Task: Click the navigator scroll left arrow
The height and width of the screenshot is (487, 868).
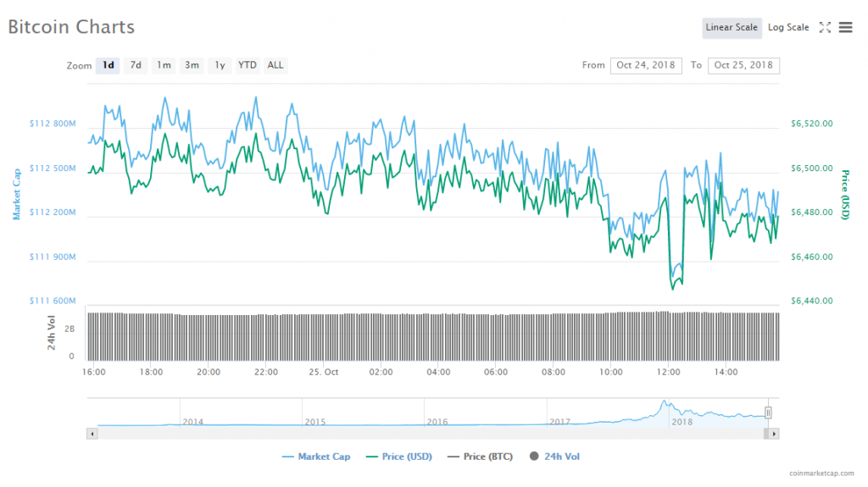Action: (x=92, y=434)
